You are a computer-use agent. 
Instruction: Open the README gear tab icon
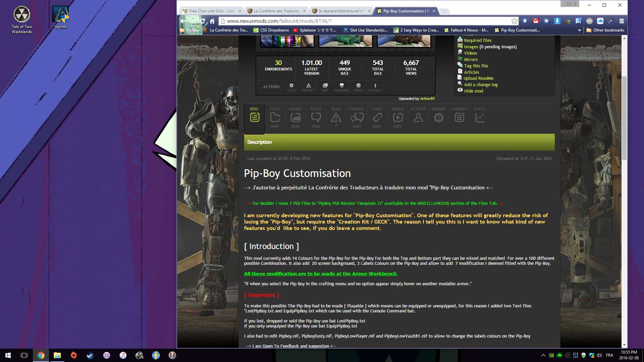coord(438,118)
